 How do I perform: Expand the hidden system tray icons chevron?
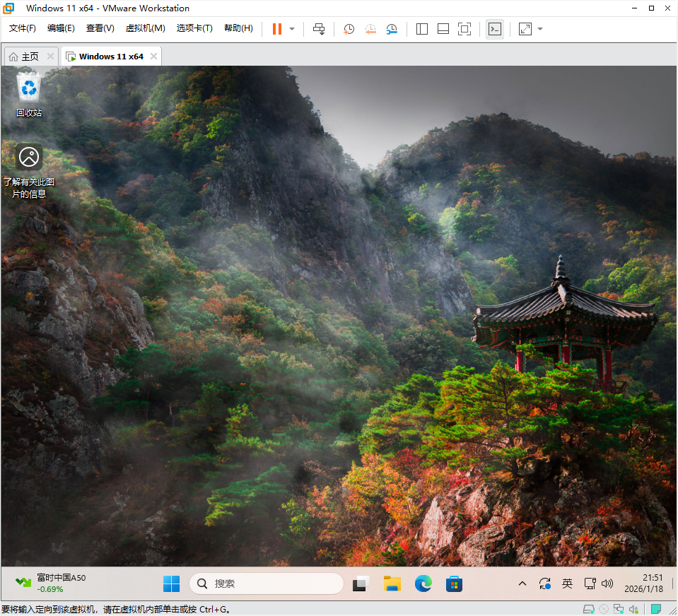coord(522,584)
